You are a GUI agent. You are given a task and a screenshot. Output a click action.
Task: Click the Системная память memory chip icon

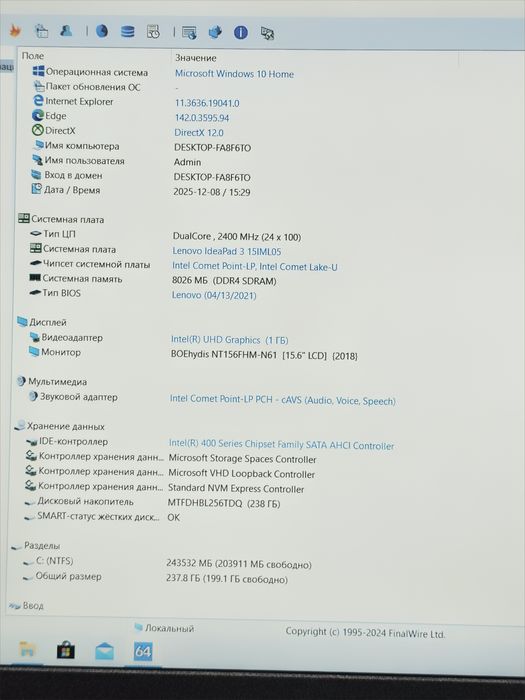point(35,278)
